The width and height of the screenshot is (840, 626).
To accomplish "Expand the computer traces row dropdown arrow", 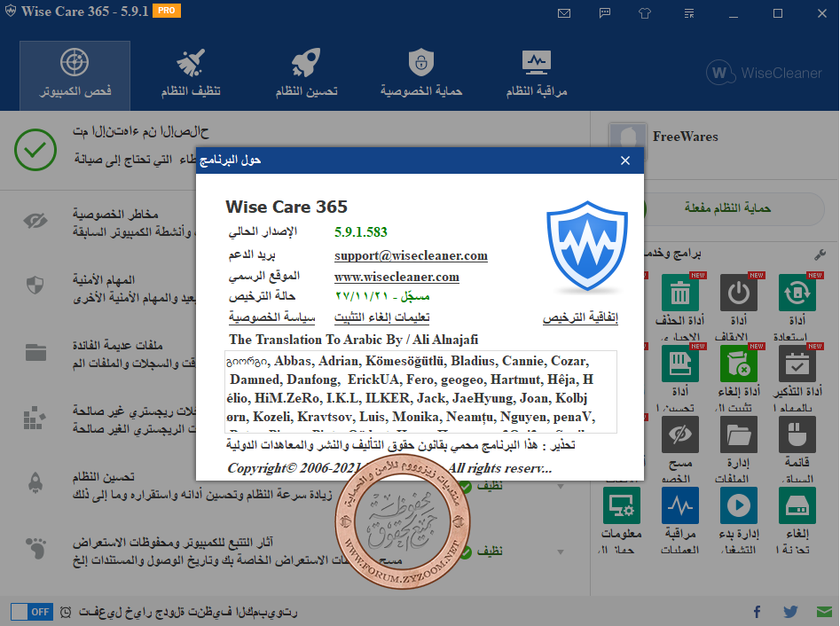I will [x=561, y=552].
